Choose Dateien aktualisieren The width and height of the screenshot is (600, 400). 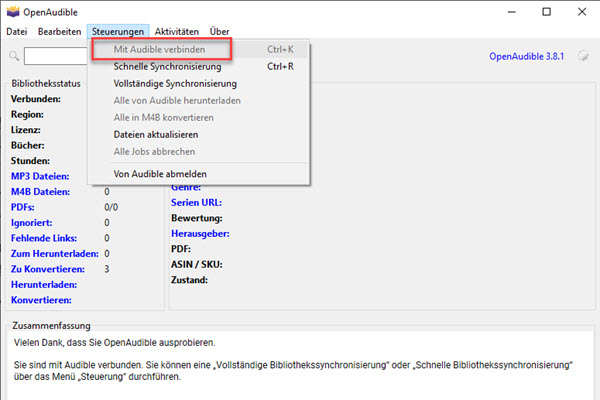(198, 135)
